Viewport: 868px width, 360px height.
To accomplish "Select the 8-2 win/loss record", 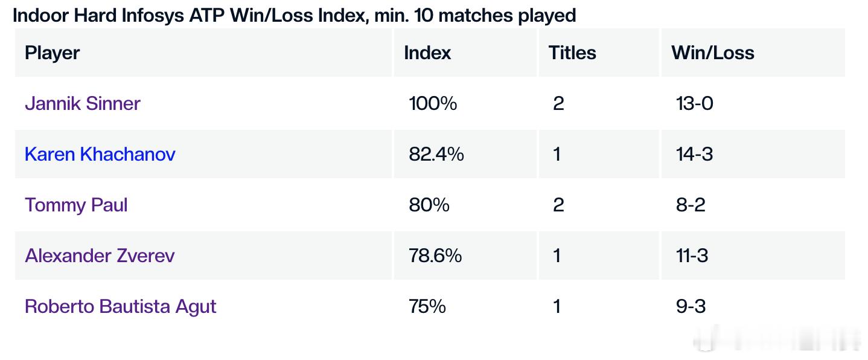I will coord(691,205).
